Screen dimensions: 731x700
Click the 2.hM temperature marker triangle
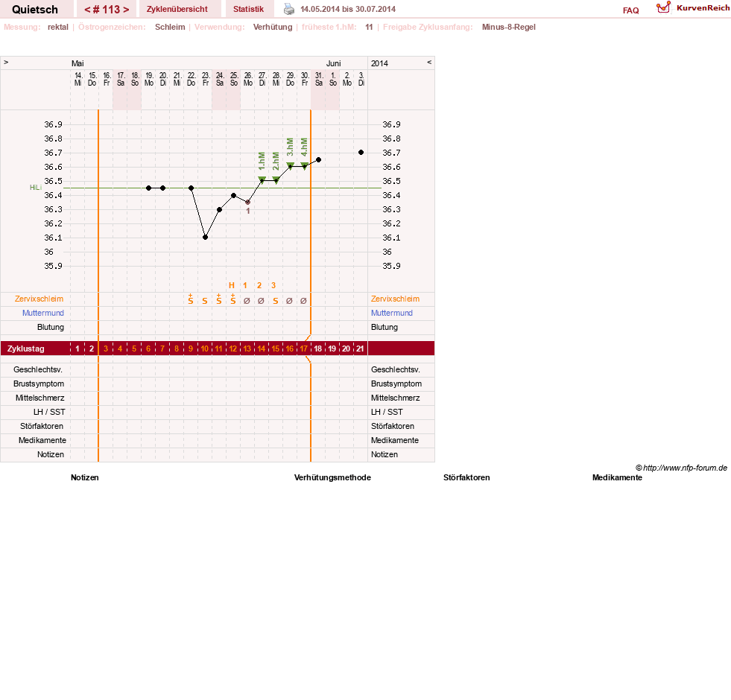[276, 180]
